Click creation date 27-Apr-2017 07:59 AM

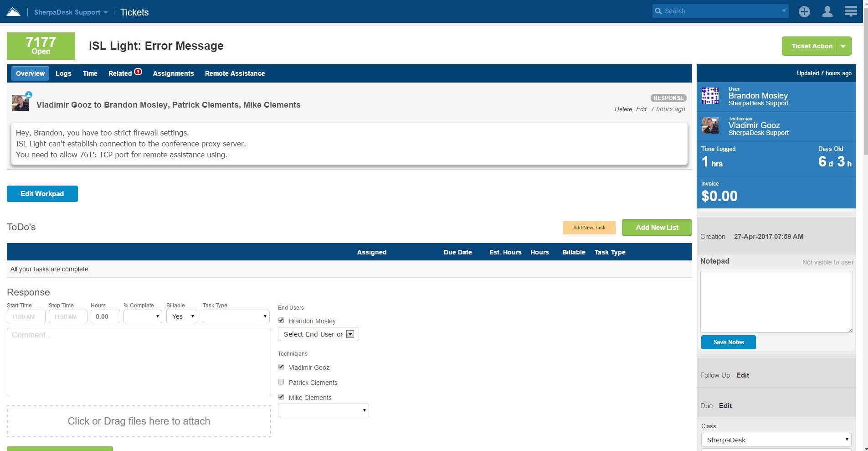pos(769,237)
